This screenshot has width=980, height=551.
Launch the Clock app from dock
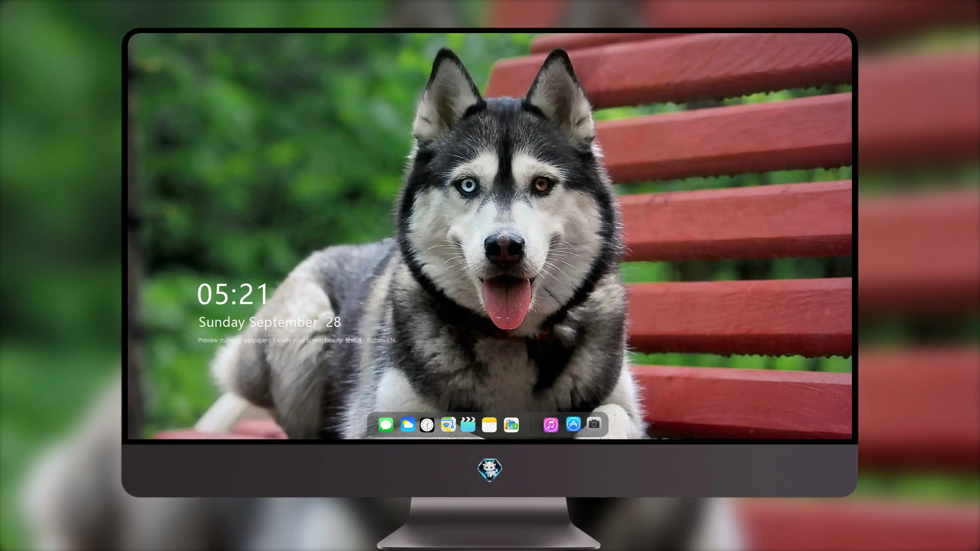tap(427, 425)
